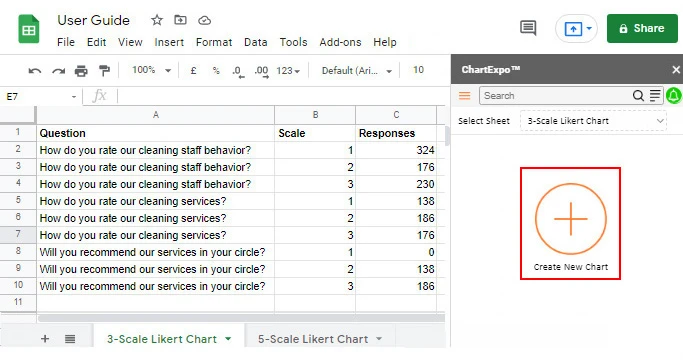Select column B header
The image size is (683, 364).
point(315,115)
